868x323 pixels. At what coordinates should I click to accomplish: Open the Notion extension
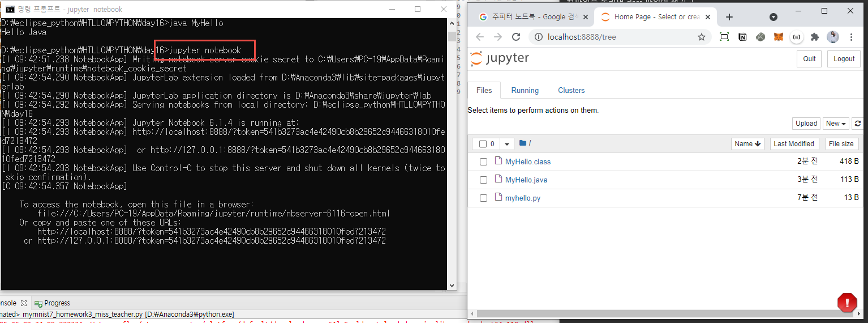point(742,37)
